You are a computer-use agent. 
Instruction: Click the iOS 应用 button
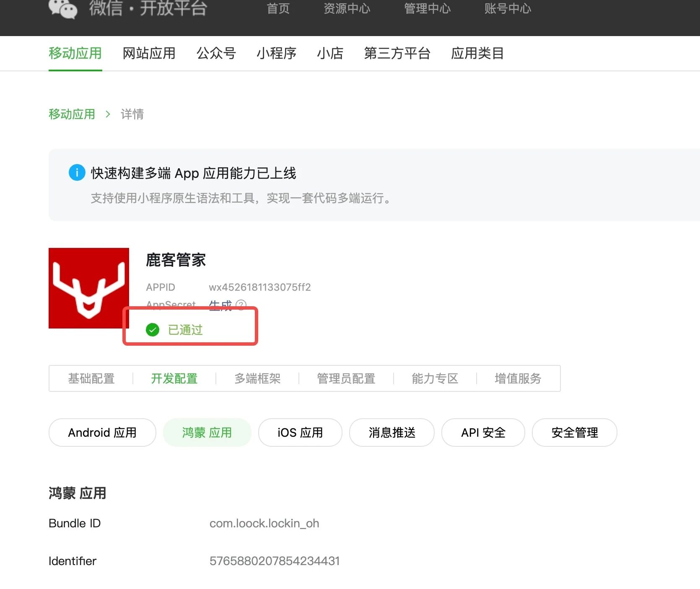coord(300,433)
